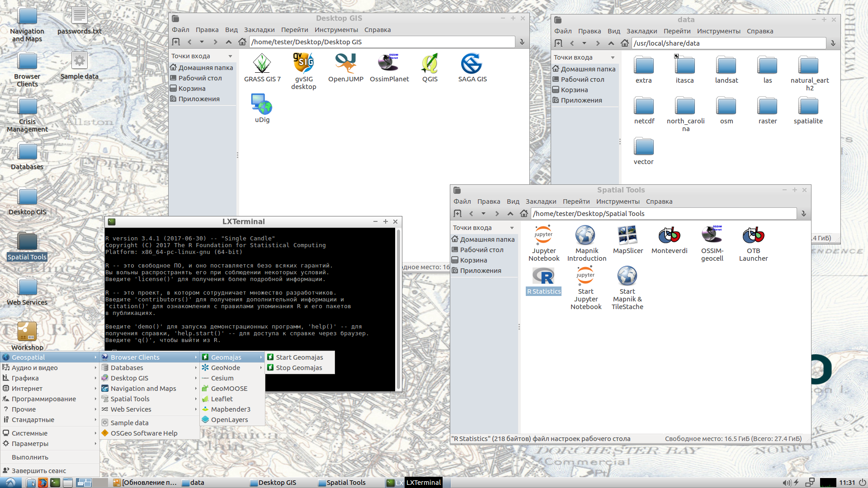Click path field in Spatial Tools window
Screen dimensions: 868x488
click(x=664, y=214)
